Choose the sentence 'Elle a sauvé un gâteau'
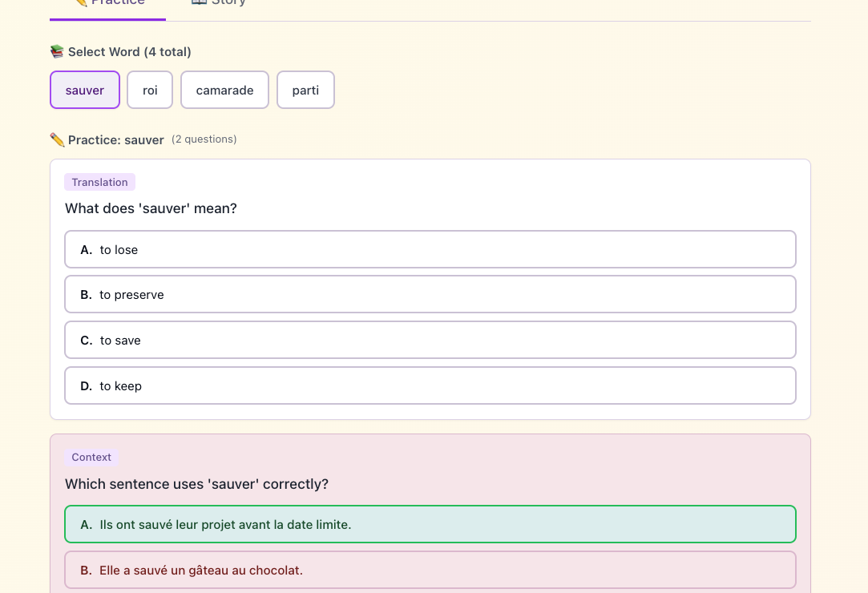The image size is (868, 593). tap(430, 570)
